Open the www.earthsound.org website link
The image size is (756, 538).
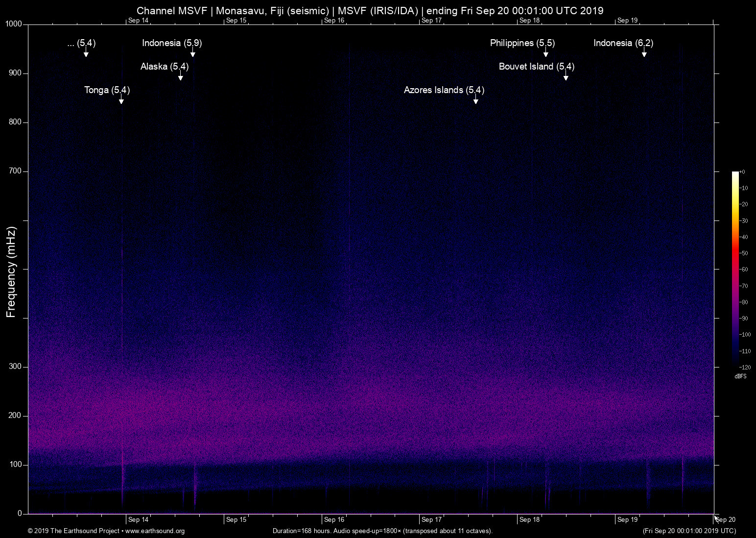(155, 531)
